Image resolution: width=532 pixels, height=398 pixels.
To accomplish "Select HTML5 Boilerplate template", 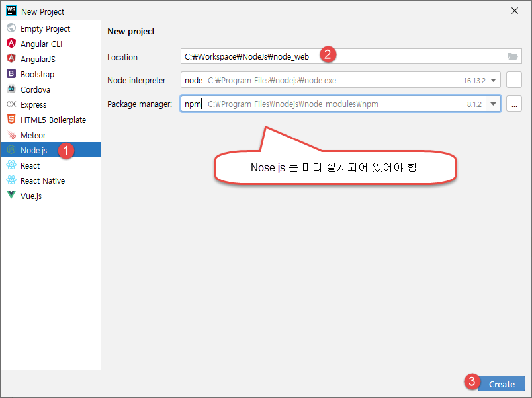I will tap(51, 120).
